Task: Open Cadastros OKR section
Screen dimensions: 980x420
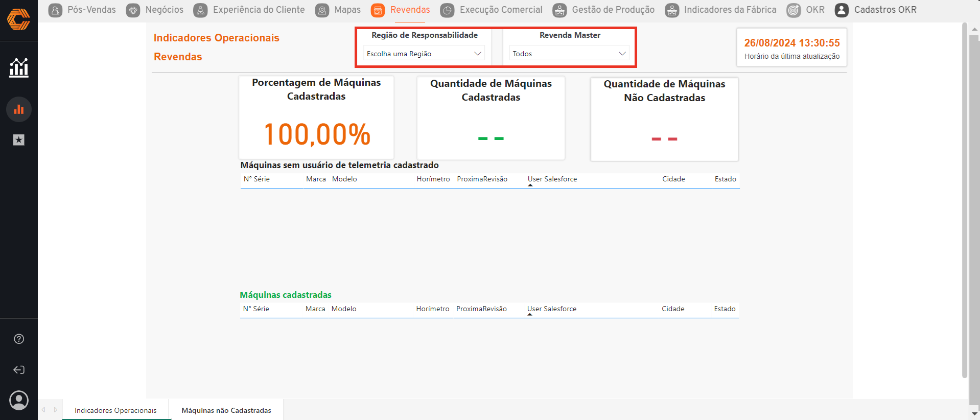Action: tap(885, 10)
